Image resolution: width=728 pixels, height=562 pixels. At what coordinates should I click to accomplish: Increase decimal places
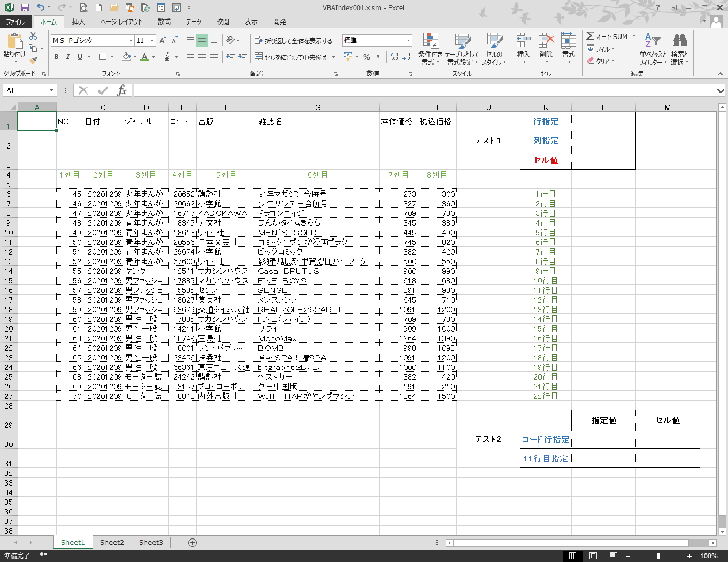pyautogui.click(x=395, y=57)
